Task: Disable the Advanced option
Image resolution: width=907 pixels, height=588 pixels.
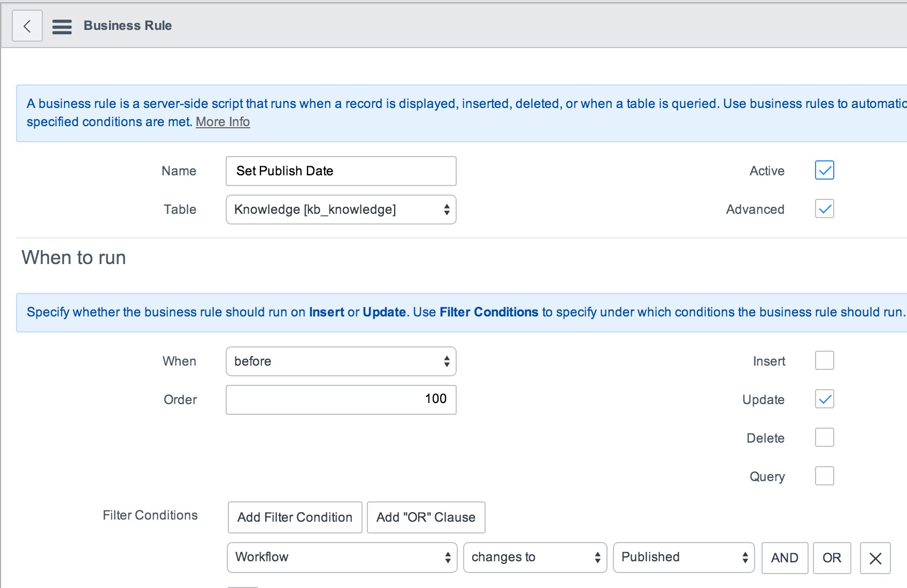Action: (x=824, y=209)
